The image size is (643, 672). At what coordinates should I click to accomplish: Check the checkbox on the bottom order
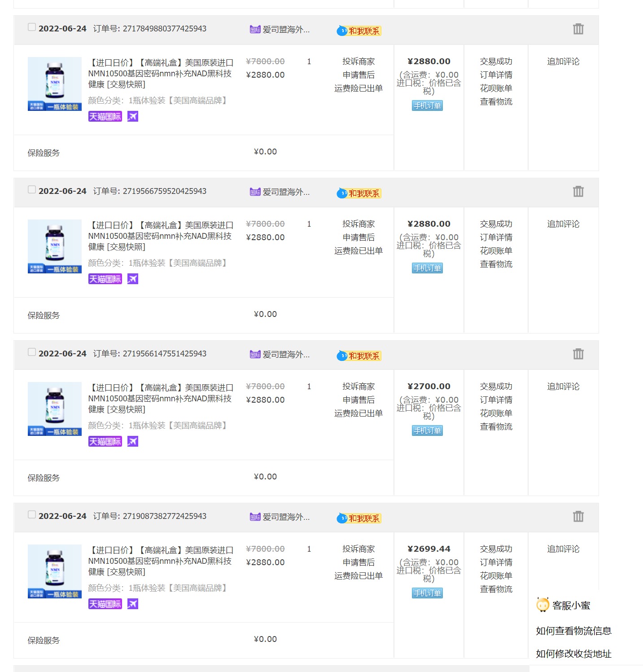[x=31, y=514]
